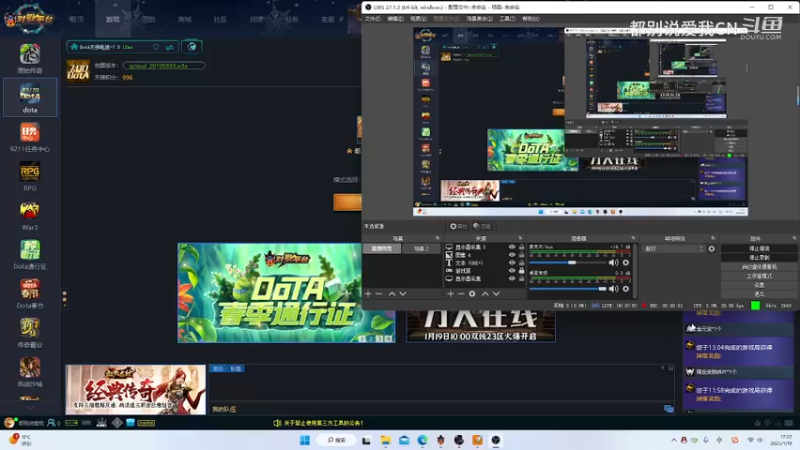This screenshot has height=450, width=800.
Task: Open Studio Mode in OBS controls
Action: coord(759,276)
